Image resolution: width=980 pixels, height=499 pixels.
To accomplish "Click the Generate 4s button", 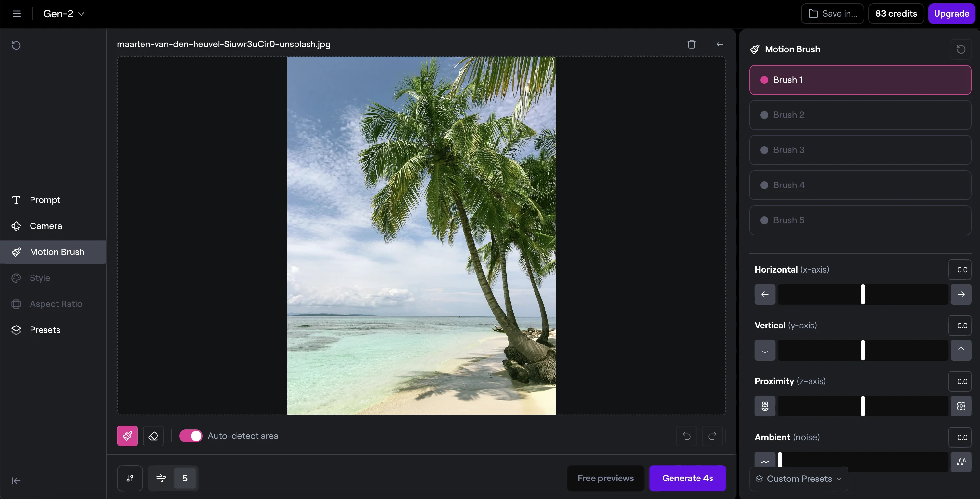I will [x=687, y=478].
